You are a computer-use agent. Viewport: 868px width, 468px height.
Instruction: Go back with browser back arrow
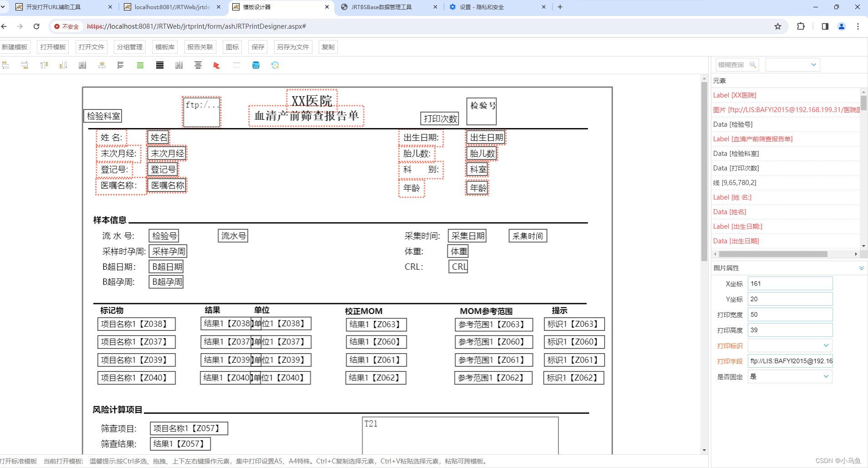click(4, 26)
